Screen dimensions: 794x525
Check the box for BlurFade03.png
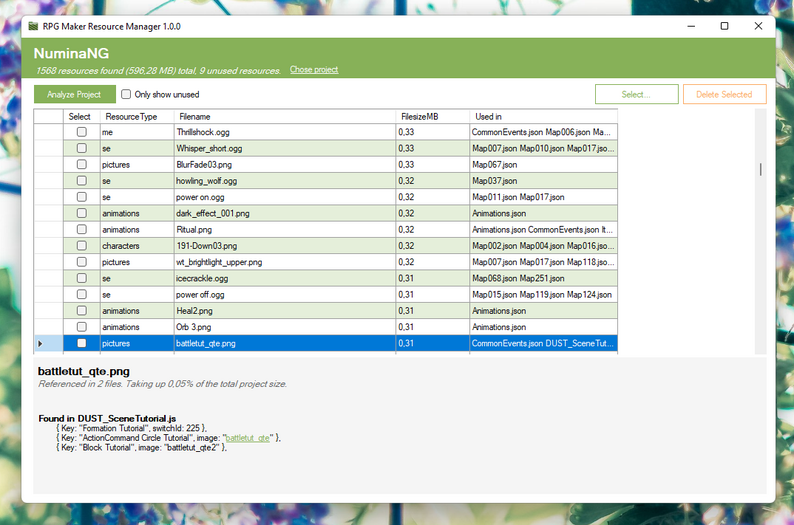tap(82, 164)
